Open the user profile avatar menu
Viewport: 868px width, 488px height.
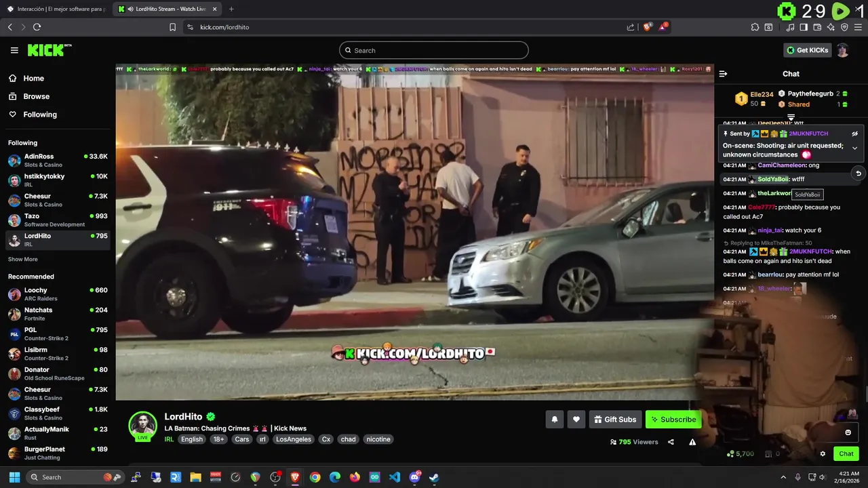842,50
